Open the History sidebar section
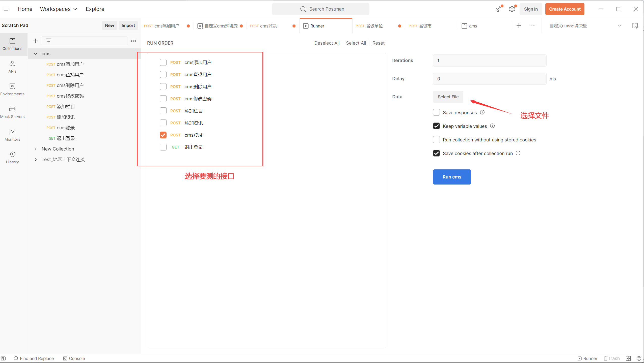 coord(12,157)
